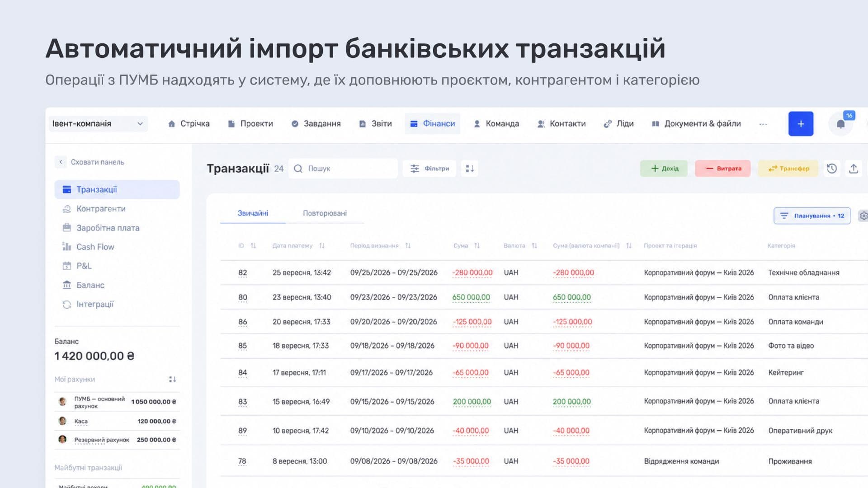Open the Фільтри button
The image size is (868, 488).
click(429, 169)
